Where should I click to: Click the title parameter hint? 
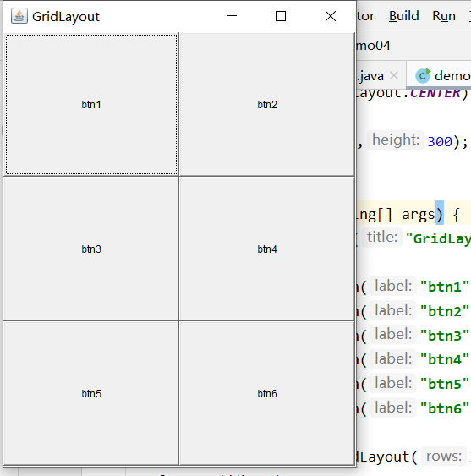coord(381,237)
